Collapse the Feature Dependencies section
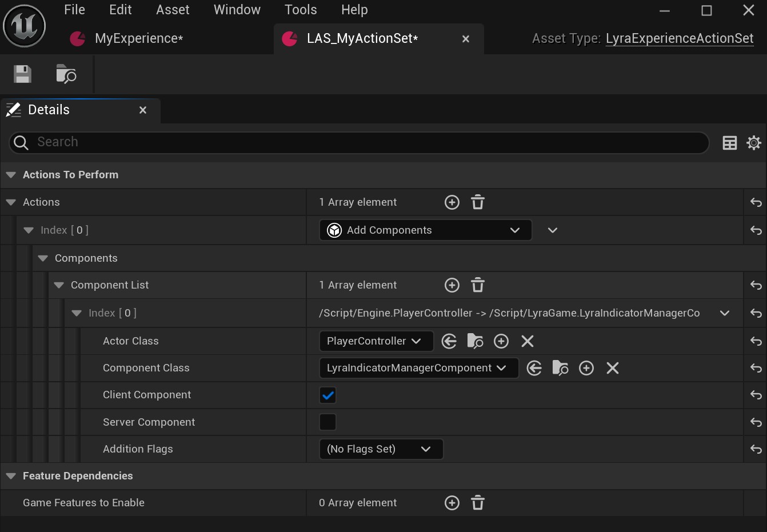 [11, 476]
